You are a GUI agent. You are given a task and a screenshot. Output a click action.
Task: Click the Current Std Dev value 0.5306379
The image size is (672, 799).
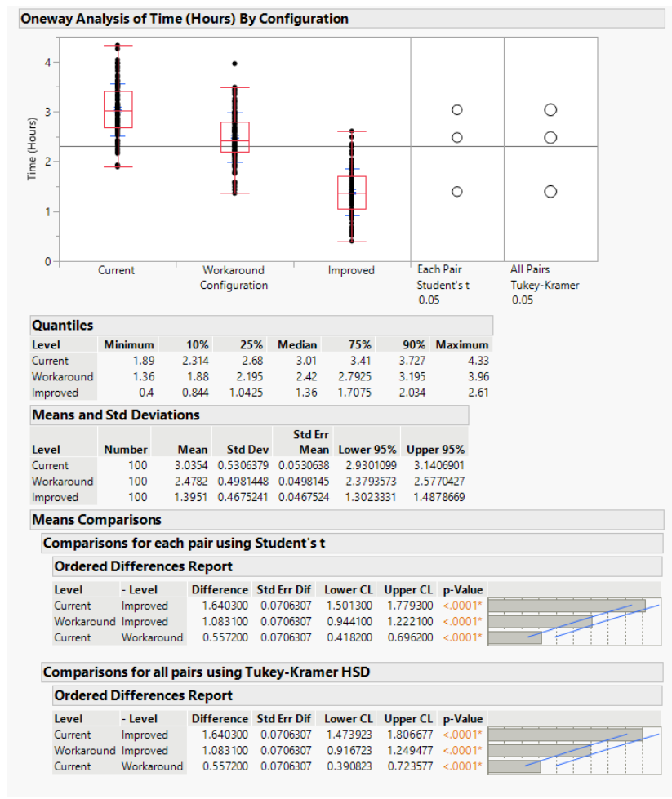tap(243, 466)
